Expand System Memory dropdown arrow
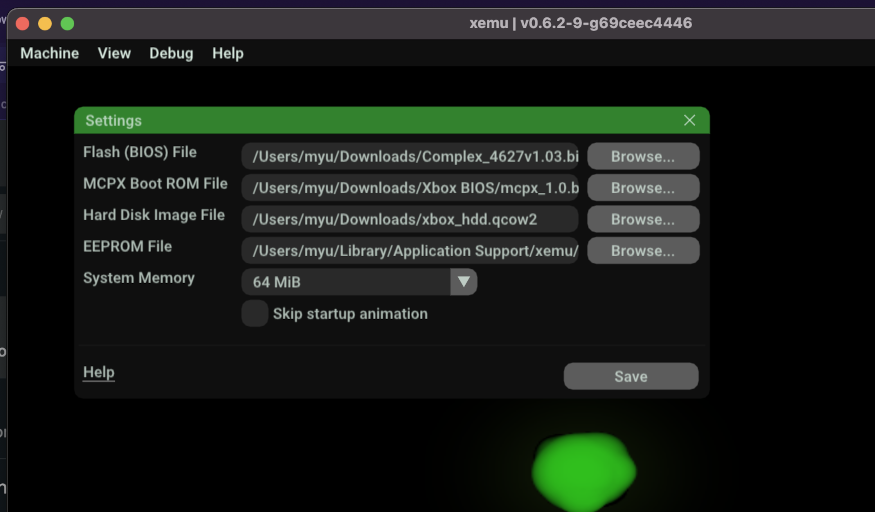Image resolution: width=875 pixels, height=512 pixels. [x=463, y=282]
